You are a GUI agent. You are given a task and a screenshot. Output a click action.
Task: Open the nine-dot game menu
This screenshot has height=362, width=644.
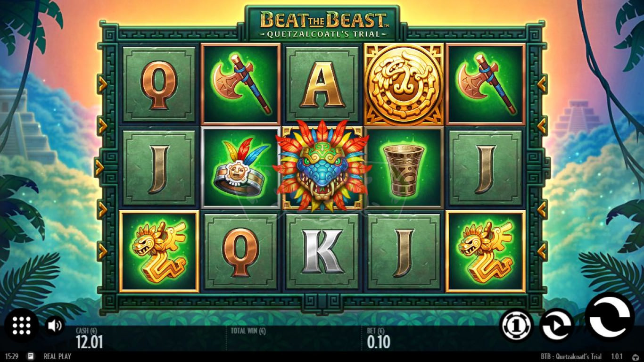tap(21, 325)
